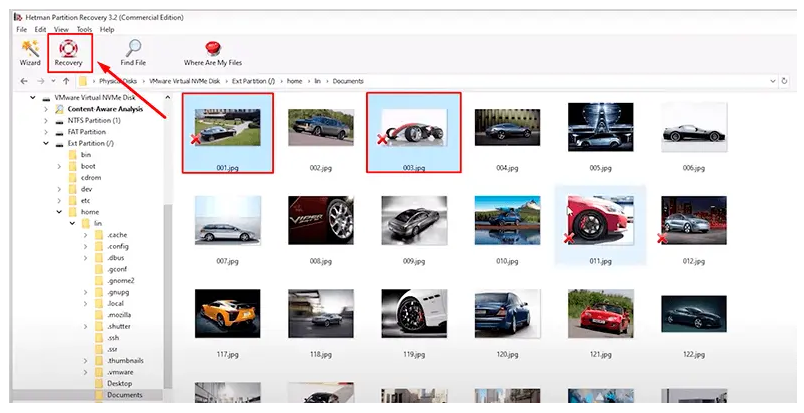Image resolution: width=804 pixels, height=413 pixels.
Task: Select Content-Aware Analysis in the tree
Action: (105, 109)
